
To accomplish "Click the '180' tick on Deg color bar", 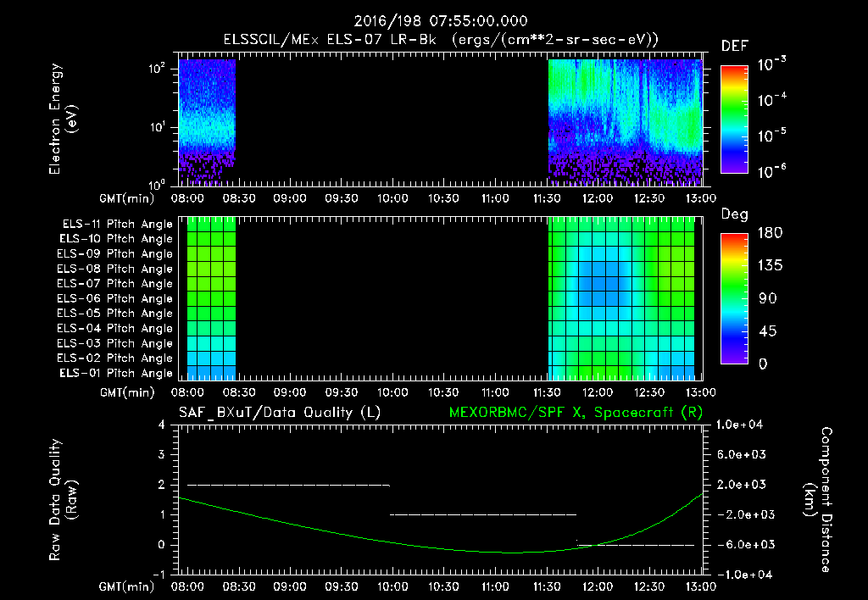I will tap(770, 233).
